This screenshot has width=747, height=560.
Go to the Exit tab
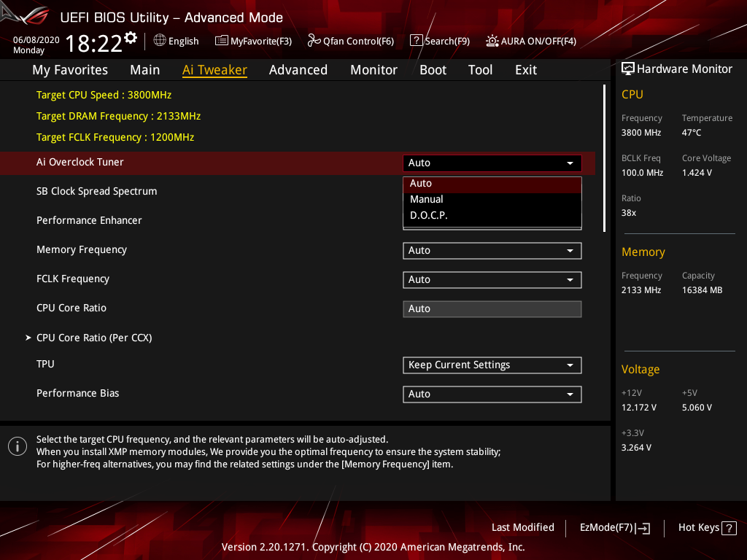526,70
